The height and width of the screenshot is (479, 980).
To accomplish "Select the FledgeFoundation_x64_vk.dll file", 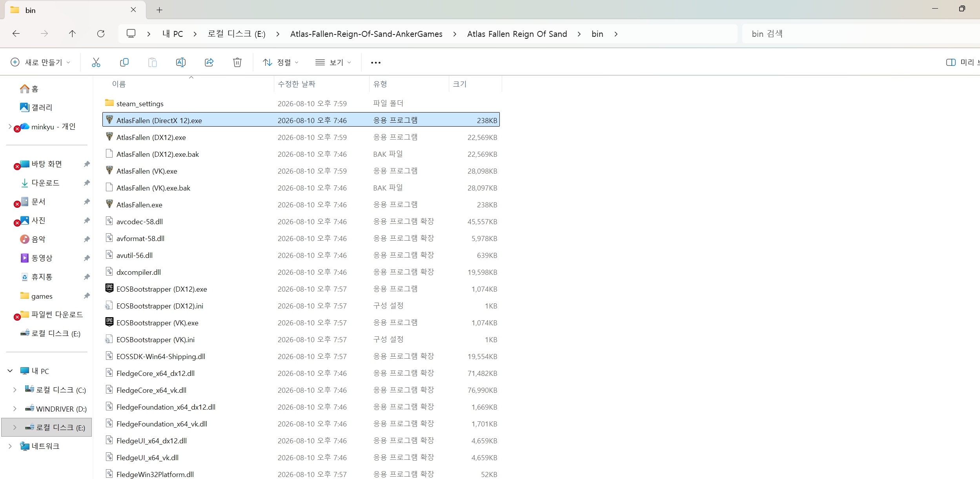I will tap(301, 423).
